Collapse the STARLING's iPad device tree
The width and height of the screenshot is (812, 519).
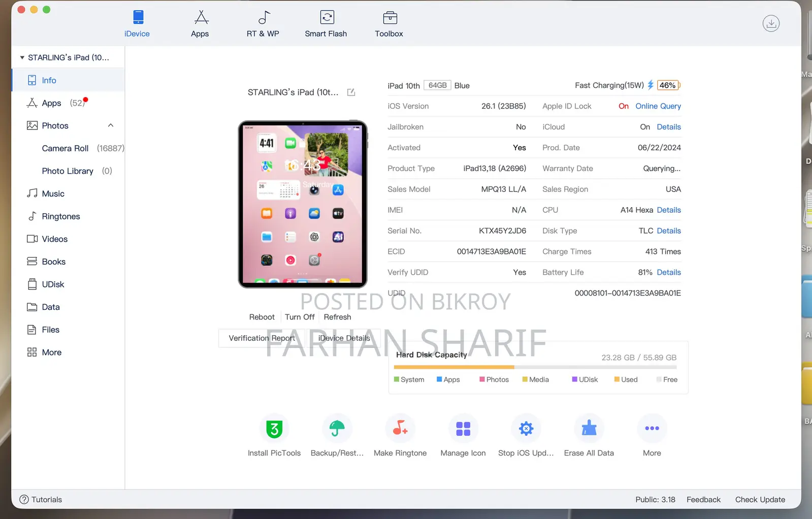tap(22, 57)
